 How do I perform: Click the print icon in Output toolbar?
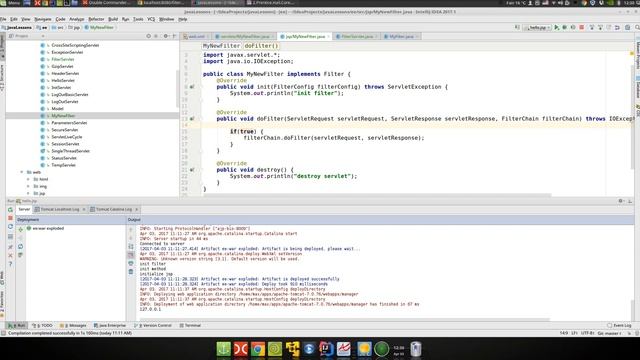coord(131,263)
